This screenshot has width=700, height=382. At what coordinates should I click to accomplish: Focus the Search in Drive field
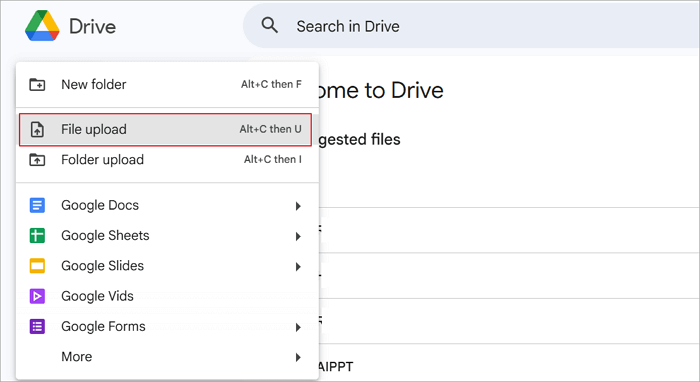pyautogui.click(x=471, y=26)
